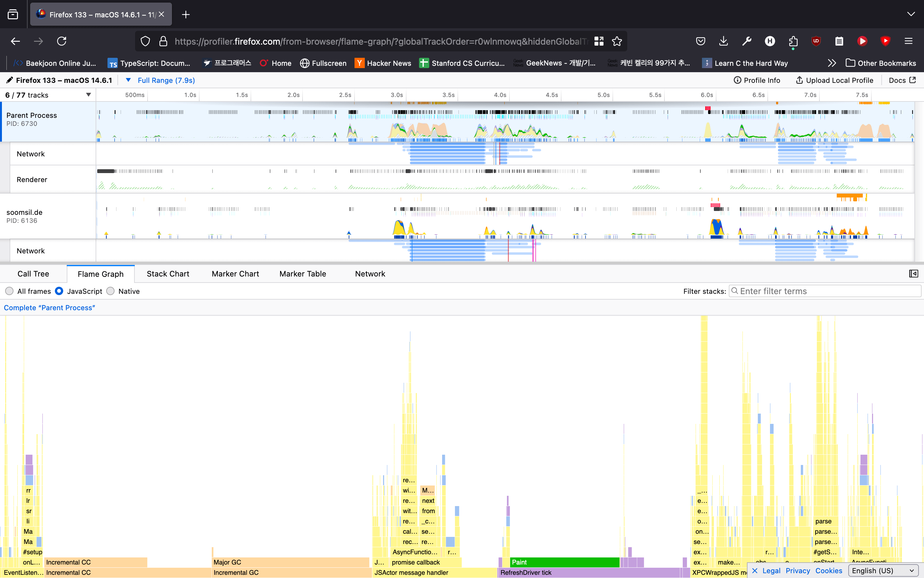This screenshot has height=578, width=924.
Task: Select Renderer track row
Action: coord(53,179)
